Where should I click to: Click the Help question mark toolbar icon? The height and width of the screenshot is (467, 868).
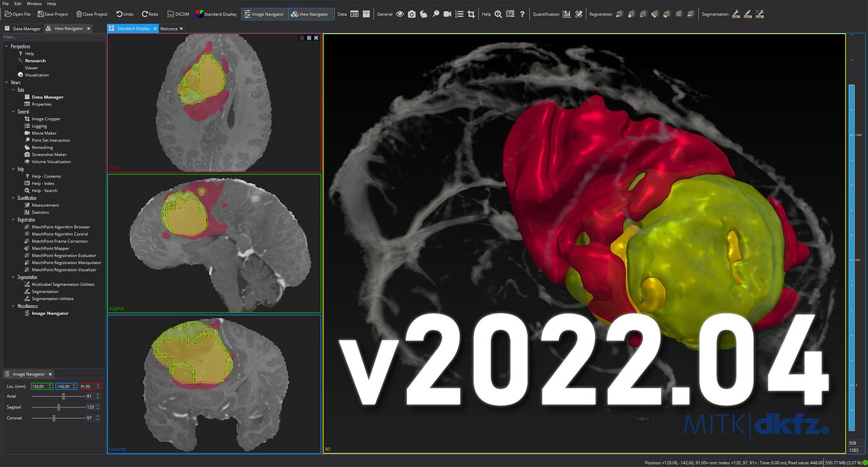(x=522, y=14)
